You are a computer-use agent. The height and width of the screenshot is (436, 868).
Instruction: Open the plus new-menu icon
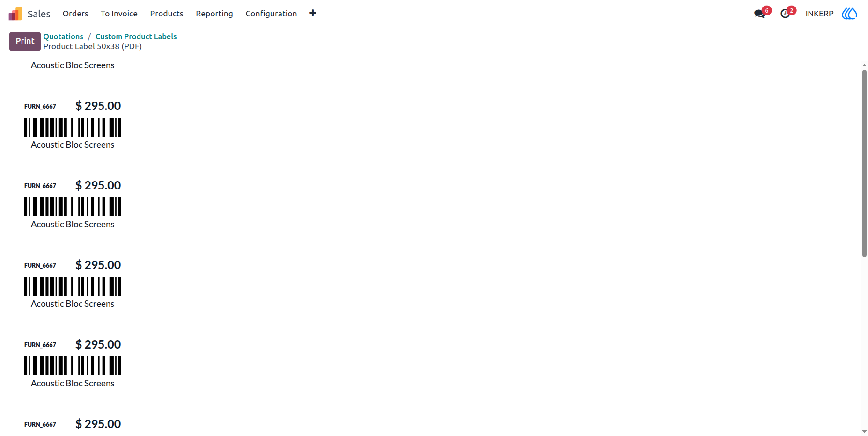click(x=313, y=13)
